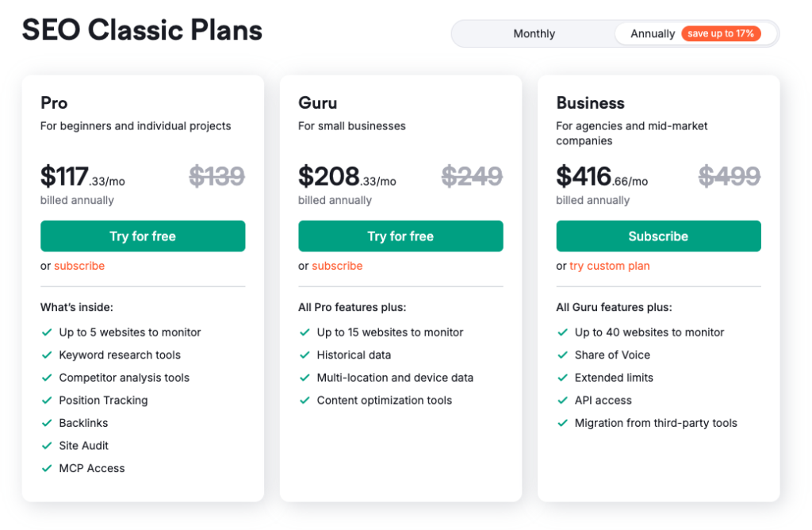This screenshot has width=812, height=530.
Task: Click the checkmark next to Keyword research tools
Action: pyautogui.click(x=47, y=355)
